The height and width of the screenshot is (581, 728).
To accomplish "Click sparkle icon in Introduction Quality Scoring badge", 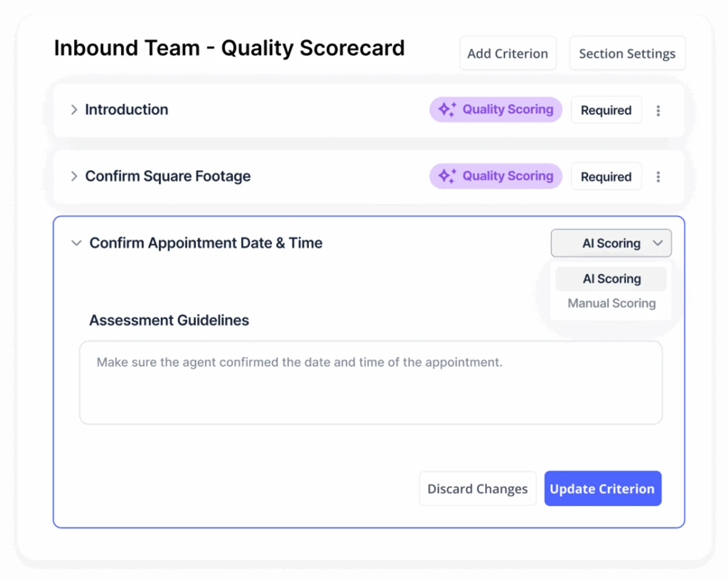I will point(447,109).
